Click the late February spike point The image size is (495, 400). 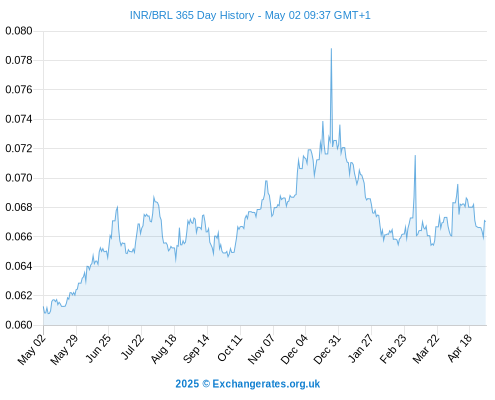point(415,155)
